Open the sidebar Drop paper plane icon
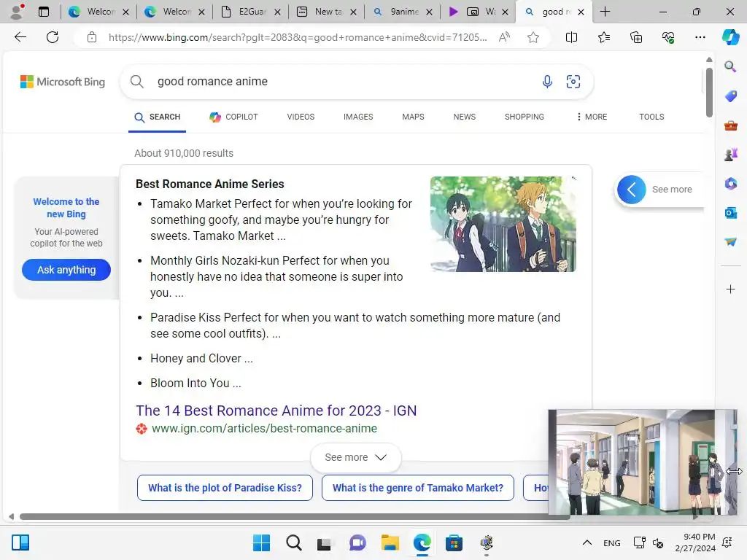This screenshot has height=560, width=747. point(730,242)
